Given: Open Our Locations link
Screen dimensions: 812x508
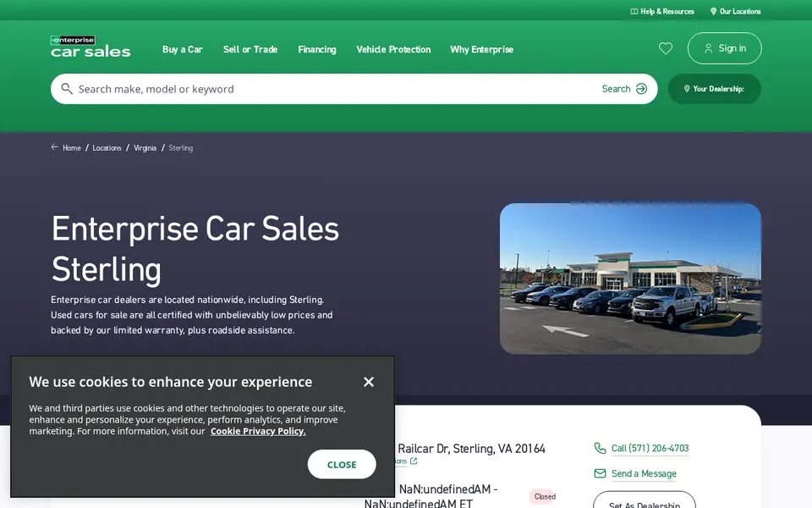Looking at the screenshot, I should pyautogui.click(x=735, y=11).
